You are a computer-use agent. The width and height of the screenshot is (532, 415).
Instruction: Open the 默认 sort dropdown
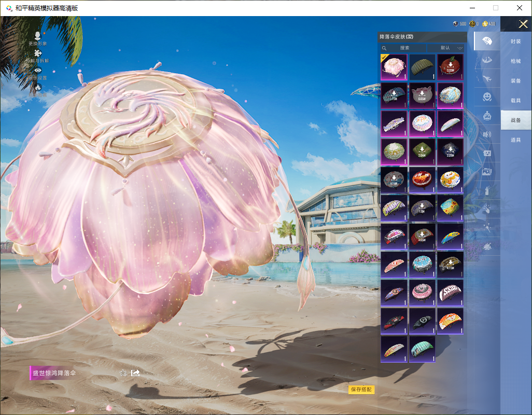tap(446, 48)
